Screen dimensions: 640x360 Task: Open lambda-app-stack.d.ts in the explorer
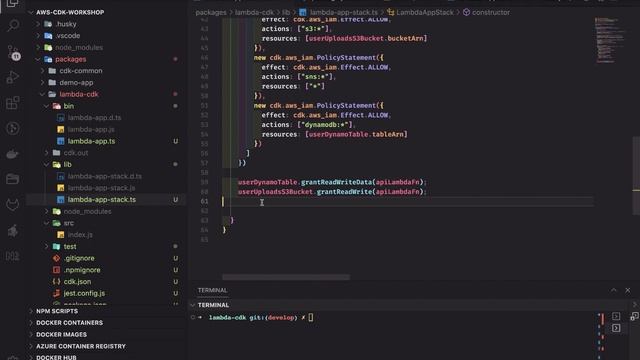tap(106, 176)
